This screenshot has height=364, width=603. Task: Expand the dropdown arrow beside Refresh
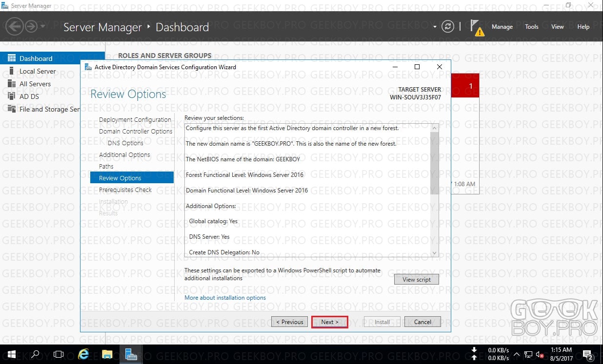pos(435,27)
